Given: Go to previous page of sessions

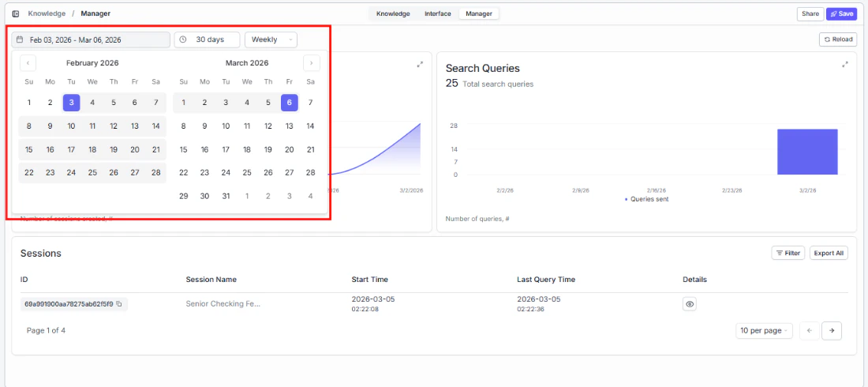Looking at the screenshot, I should pos(810,330).
